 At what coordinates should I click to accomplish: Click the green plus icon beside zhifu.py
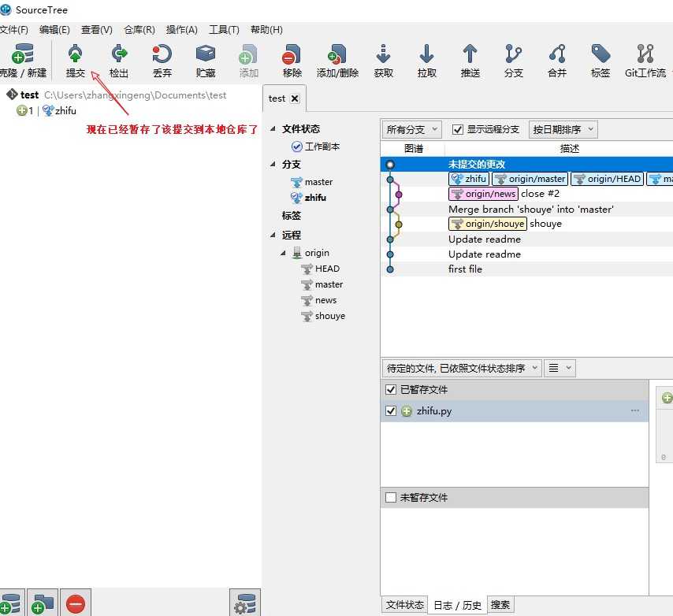407,411
